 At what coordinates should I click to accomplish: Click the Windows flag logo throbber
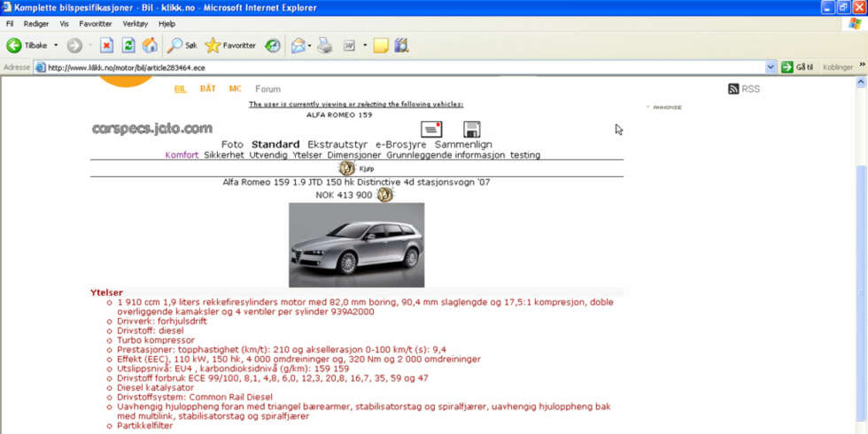(856, 24)
